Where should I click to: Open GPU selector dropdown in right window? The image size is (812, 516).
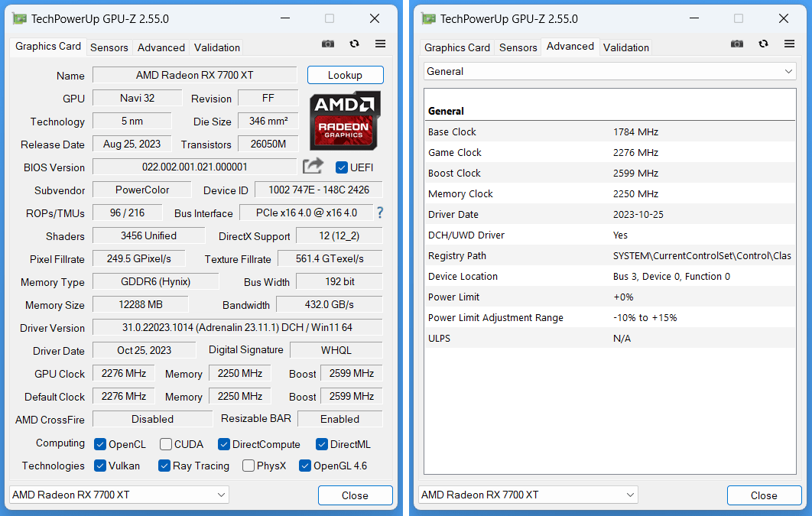[528, 495]
